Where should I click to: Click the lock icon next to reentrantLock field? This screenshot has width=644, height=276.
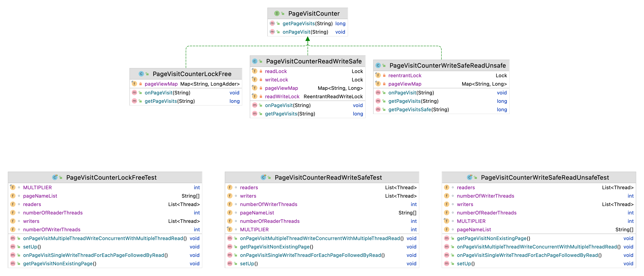point(384,75)
